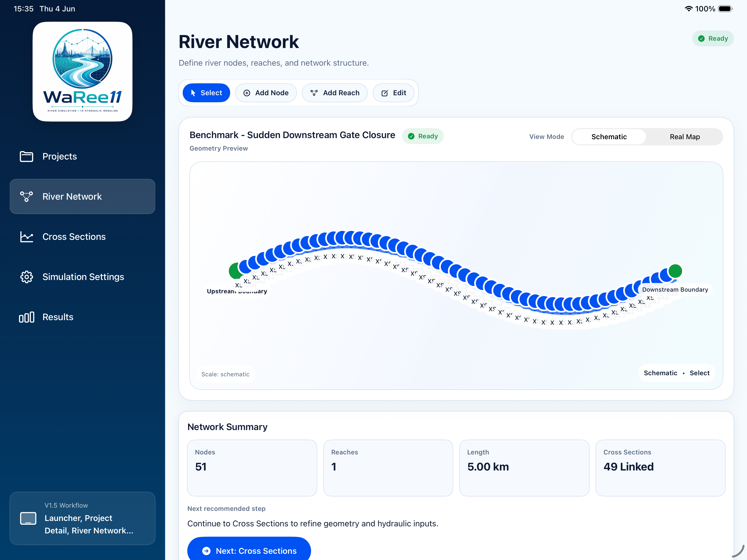The height and width of the screenshot is (560, 747).
Task: Click the Wi-Fi status icon
Action: 689,8
